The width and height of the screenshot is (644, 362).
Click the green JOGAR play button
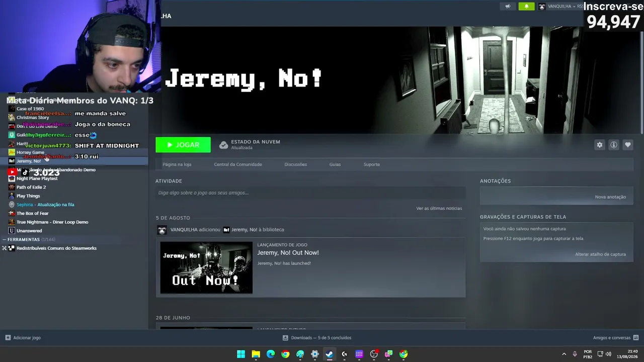coord(183,145)
